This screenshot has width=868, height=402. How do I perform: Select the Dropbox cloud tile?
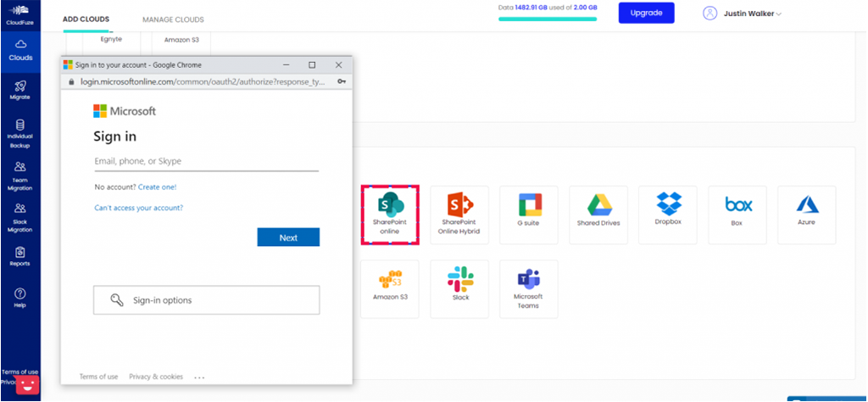[x=668, y=215]
